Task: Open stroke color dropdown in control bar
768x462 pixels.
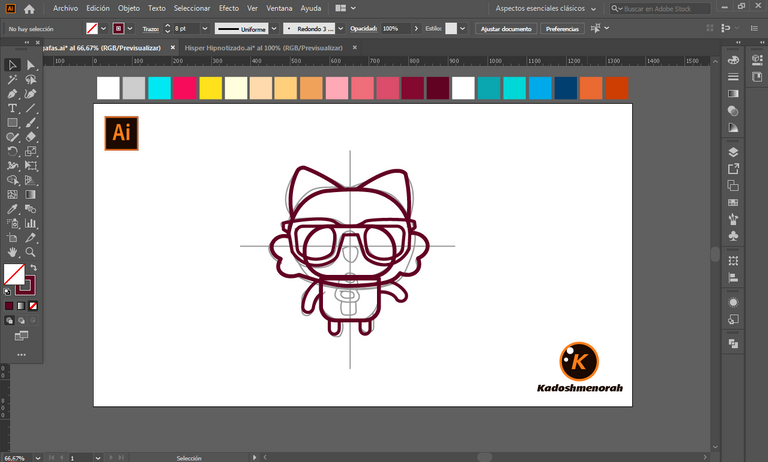Action: 130,29
